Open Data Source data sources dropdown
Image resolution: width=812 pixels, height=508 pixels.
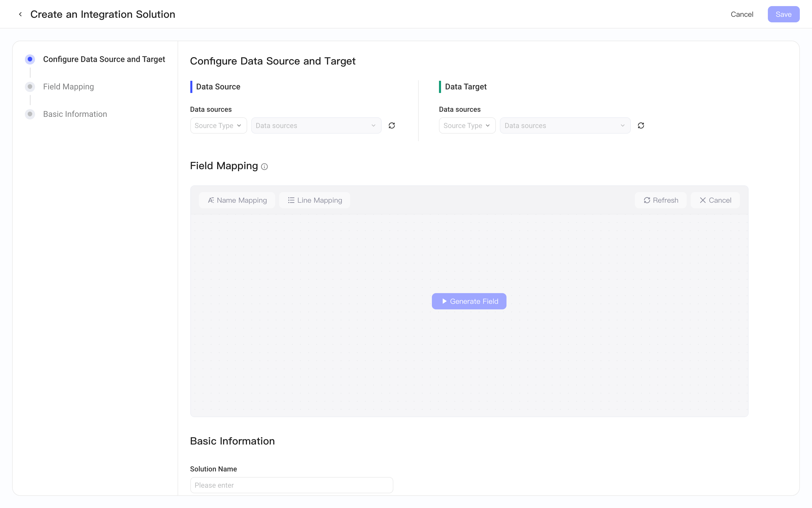pyautogui.click(x=316, y=126)
